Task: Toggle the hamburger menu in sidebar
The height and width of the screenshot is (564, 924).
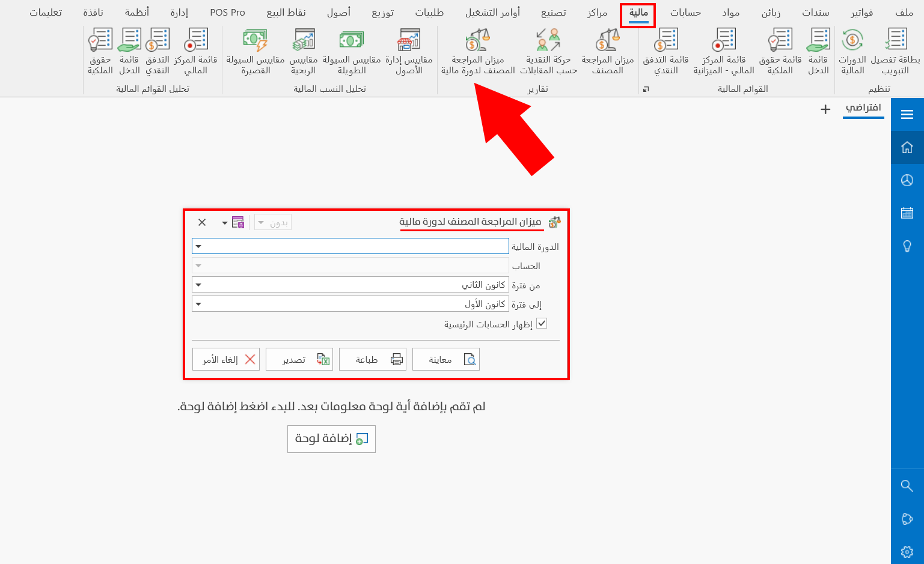Action: [x=907, y=115]
